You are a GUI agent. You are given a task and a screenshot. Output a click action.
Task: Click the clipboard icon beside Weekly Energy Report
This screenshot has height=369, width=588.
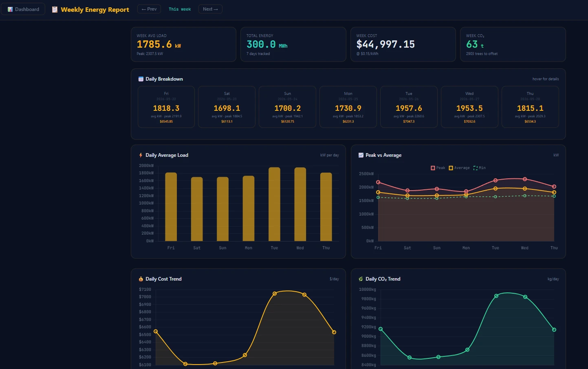55,9
